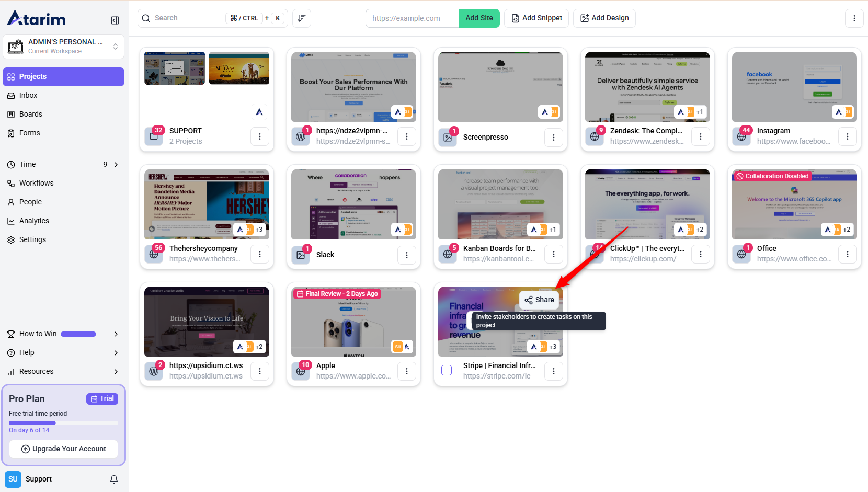
Task: Click the Collaboration Disabled label on Office
Action: 773,176
